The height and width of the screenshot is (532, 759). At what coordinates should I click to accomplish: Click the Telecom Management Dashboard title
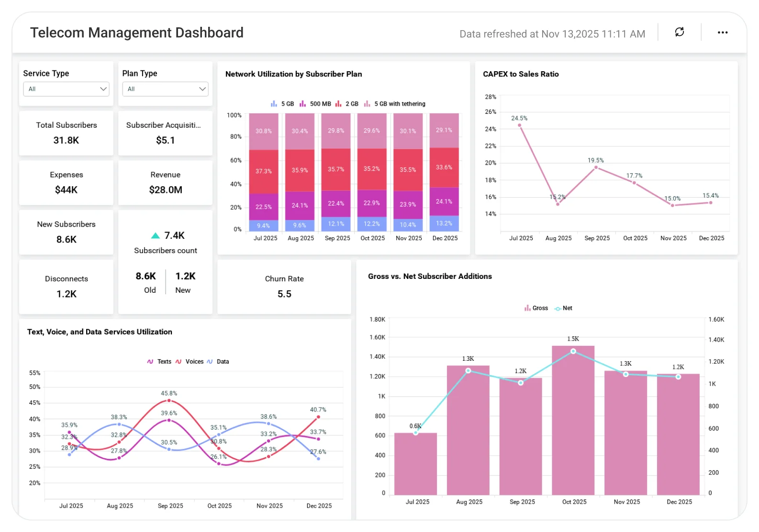(x=137, y=33)
